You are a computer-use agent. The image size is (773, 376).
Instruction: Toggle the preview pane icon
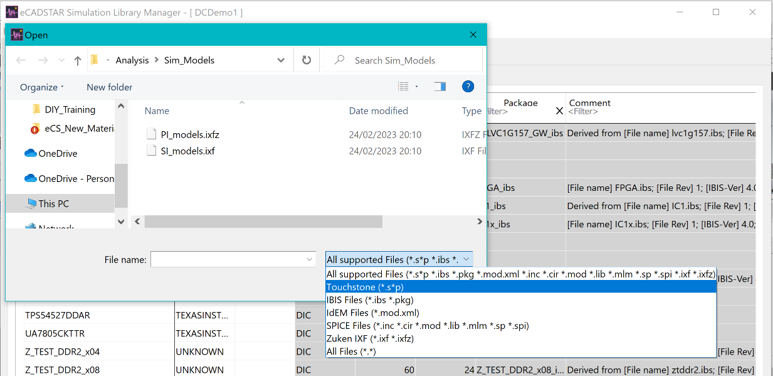click(440, 87)
